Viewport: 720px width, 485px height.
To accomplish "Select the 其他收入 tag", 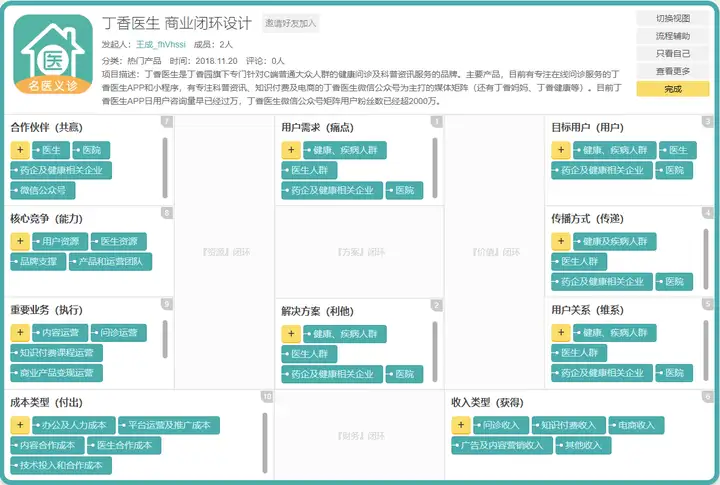I will [x=583, y=446].
